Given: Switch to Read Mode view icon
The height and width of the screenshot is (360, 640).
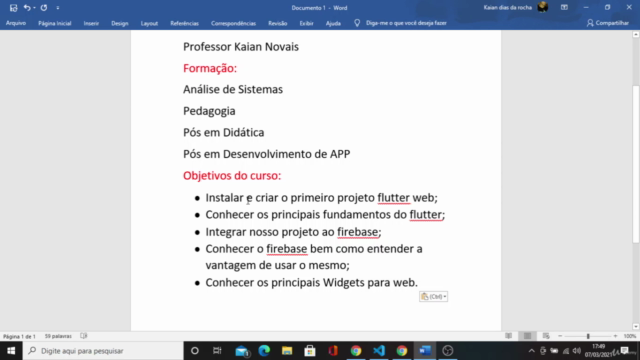Looking at the screenshot, I should click(x=509, y=336).
